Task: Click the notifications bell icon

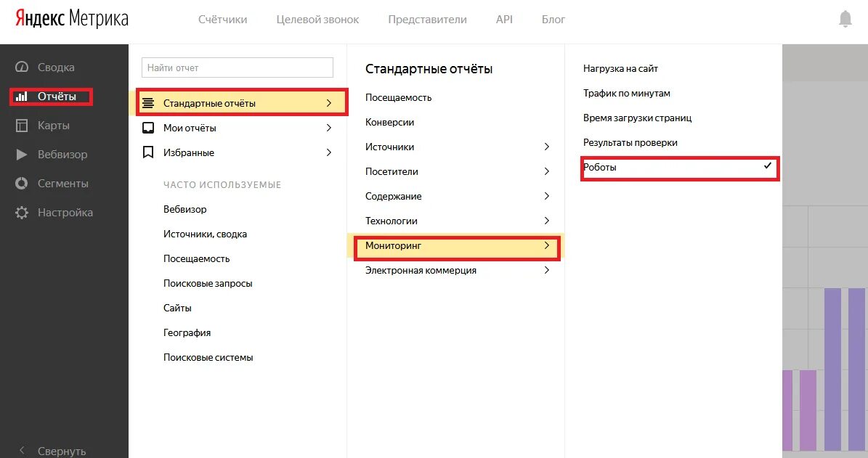Action: [845, 20]
